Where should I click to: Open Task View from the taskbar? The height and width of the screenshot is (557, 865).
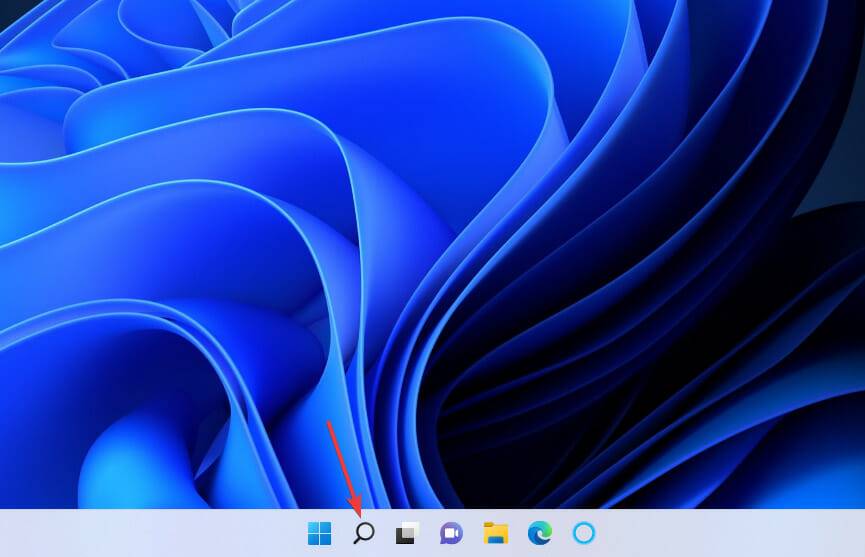click(x=407, y=533)
